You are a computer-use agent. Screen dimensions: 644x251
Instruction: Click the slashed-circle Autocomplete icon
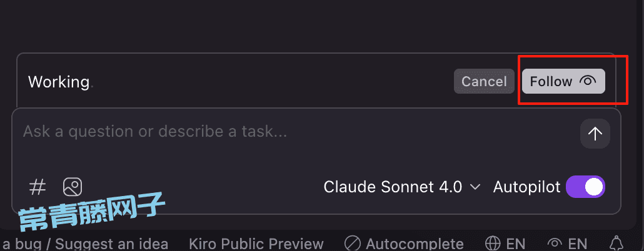pyautogui.click(x=352, y=244)
